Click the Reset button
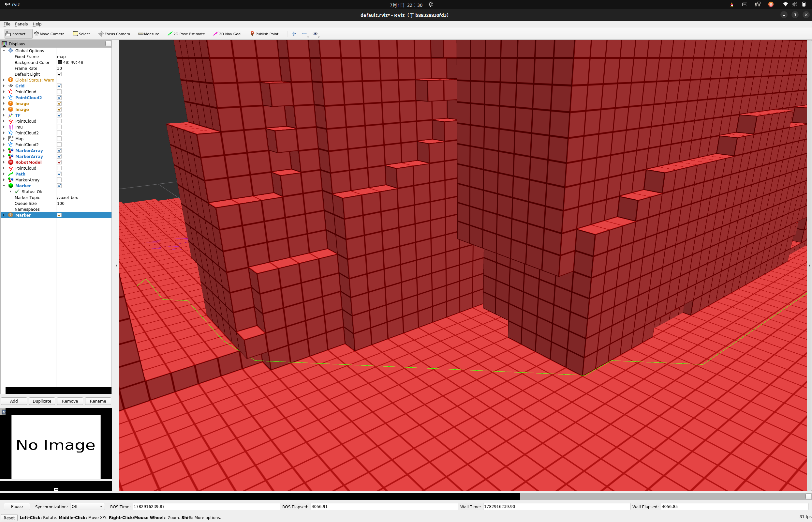Viewport: 812px width, 522px height. pyautogui.click(x=9, y=517)
